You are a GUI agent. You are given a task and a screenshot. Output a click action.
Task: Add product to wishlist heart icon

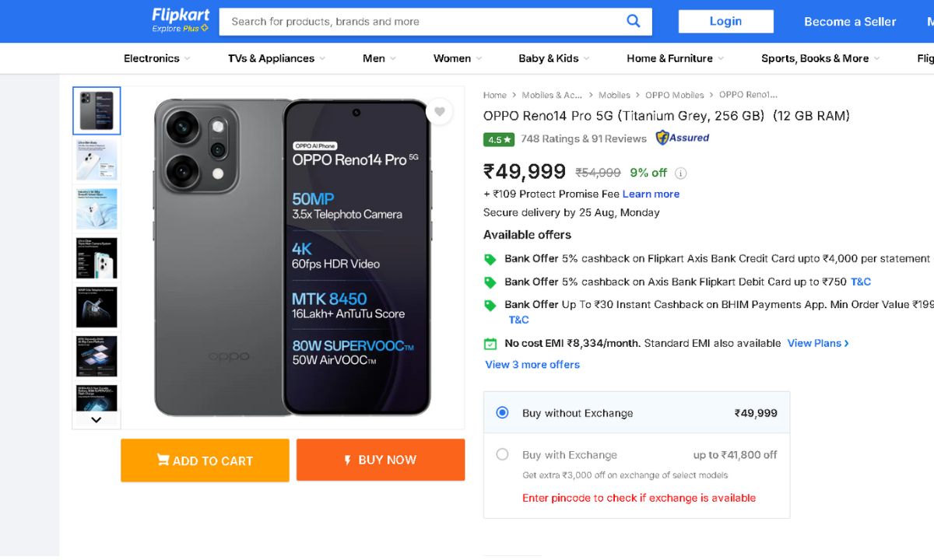[439, 112]
